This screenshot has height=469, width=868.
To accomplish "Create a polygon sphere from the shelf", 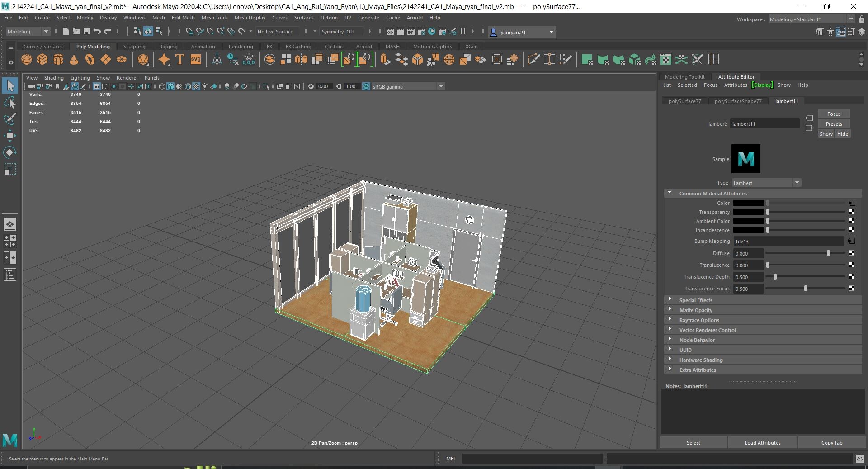I will [27, 60].
